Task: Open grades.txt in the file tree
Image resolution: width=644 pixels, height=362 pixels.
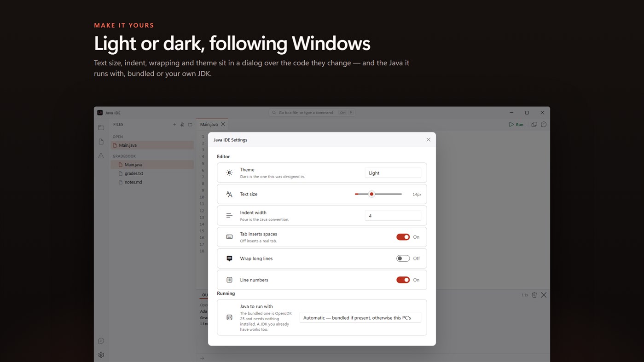Action: [152, 173]
